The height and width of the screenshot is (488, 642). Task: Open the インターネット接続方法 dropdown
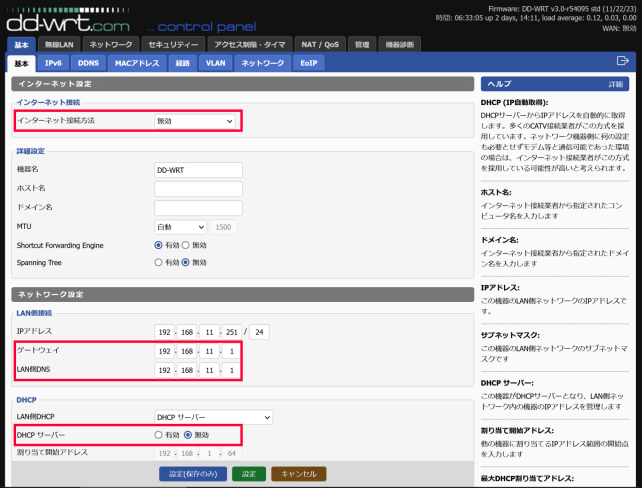(195, 121)
